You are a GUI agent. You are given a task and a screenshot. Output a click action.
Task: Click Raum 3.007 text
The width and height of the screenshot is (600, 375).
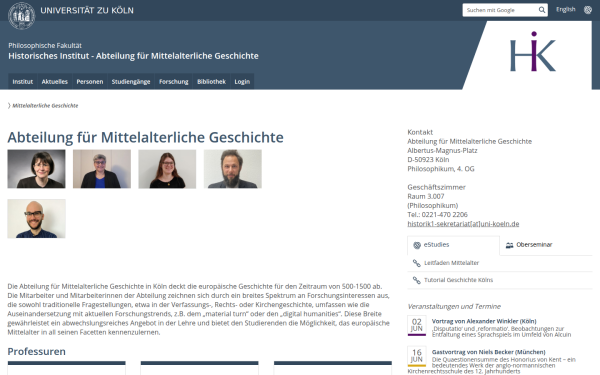(426, 196)
